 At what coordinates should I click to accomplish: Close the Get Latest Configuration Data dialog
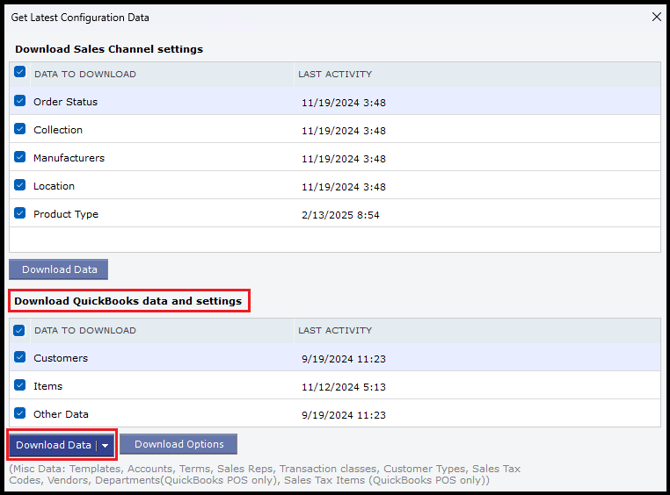pos(655,17)
